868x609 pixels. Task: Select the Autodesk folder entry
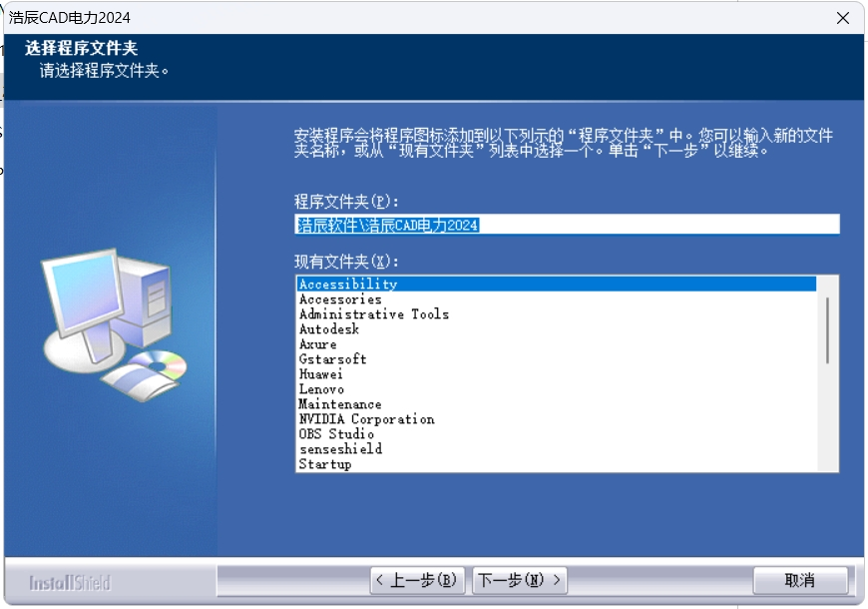[x=399, y=327]
